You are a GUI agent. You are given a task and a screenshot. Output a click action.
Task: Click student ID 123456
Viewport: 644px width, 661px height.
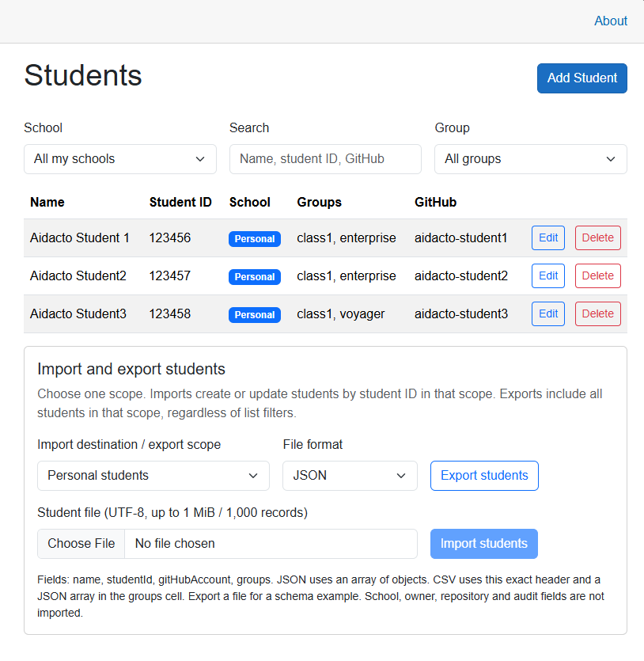click(x=170, y=237)
